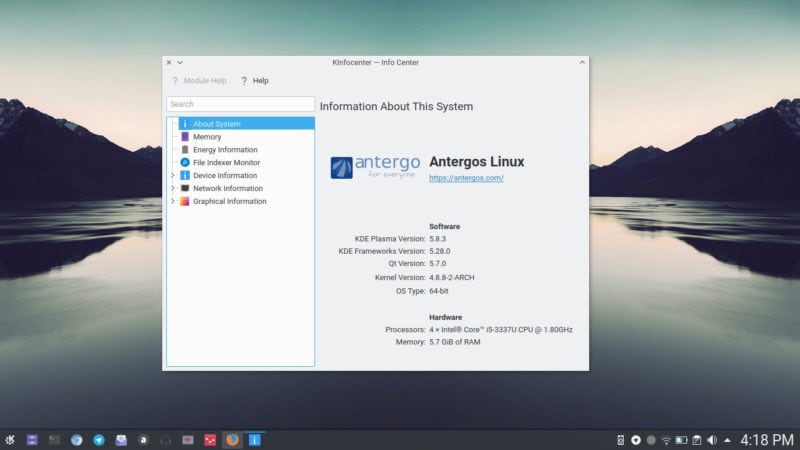Click the 'Hardware' section label

coord(445,317)
